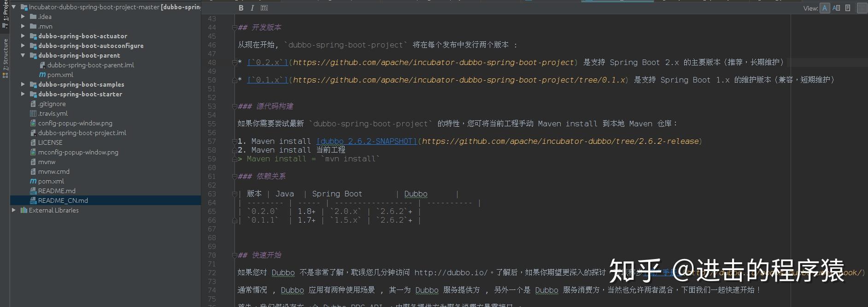Image resolution: width=868 pixels, height=307 pixels.
Task: Open the Structure tool window tab
Action: point(5,58)
